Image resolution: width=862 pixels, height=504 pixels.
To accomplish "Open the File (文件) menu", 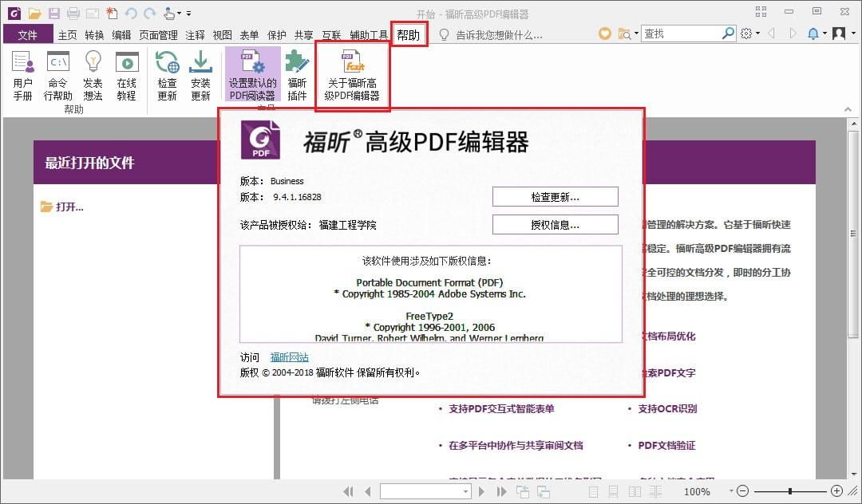I will point(27,34).
